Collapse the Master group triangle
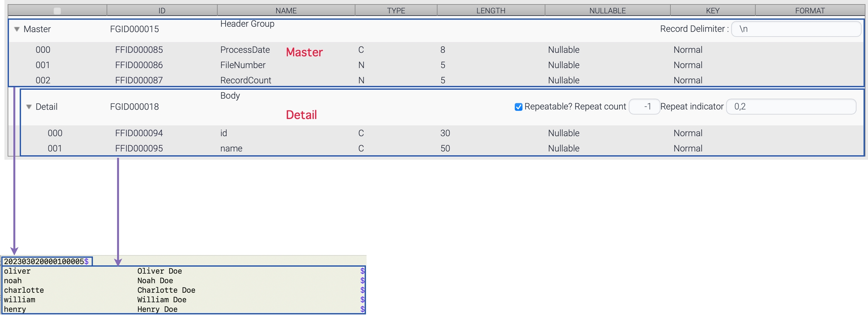The image size is (868, 315). click(x=17, y=29)
